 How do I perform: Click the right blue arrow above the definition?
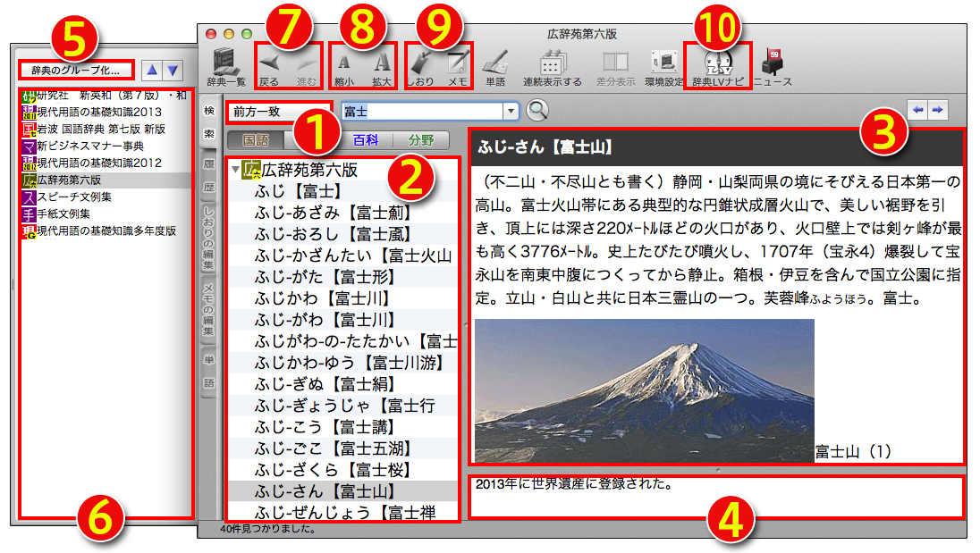click(937, 110)
